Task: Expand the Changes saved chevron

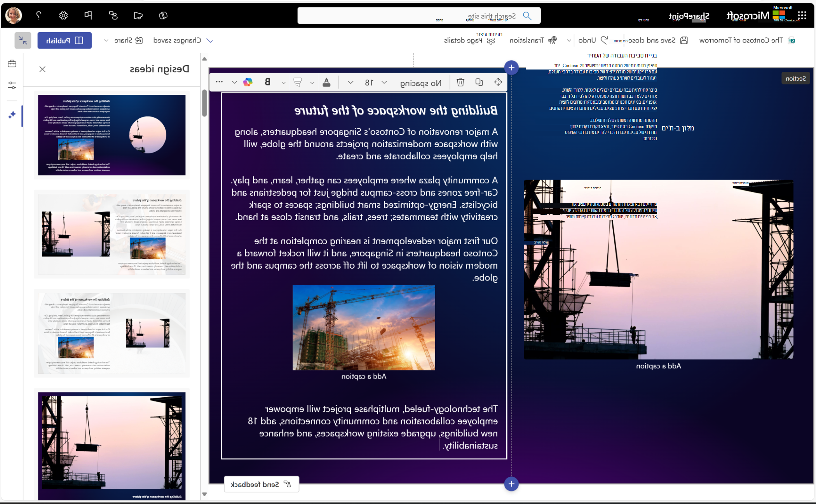Action: click(x=210, y=40)
